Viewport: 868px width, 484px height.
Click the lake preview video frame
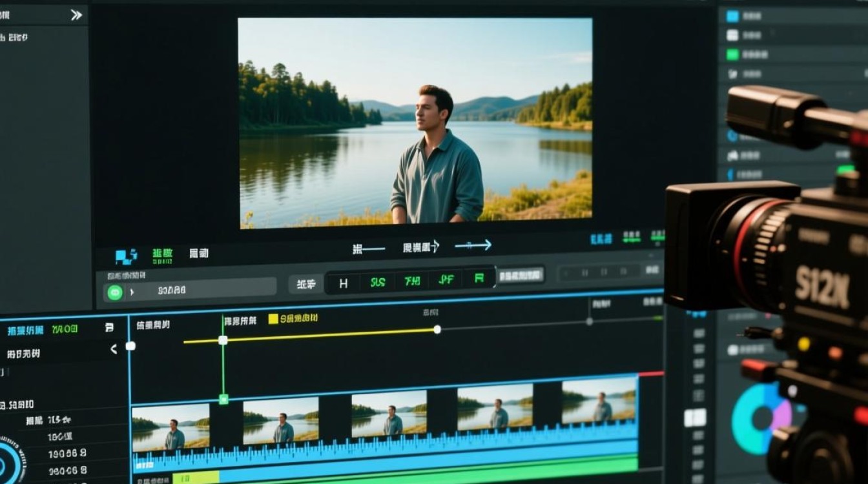415,123
